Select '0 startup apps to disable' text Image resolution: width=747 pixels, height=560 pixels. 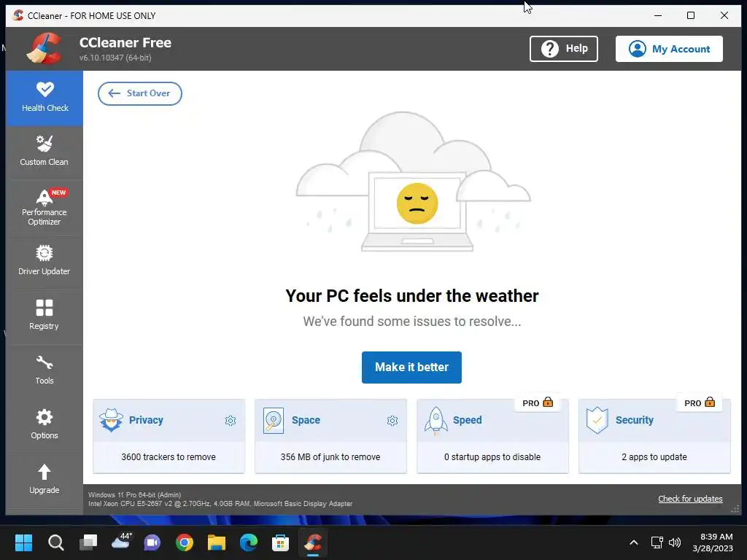coord(492,456)
